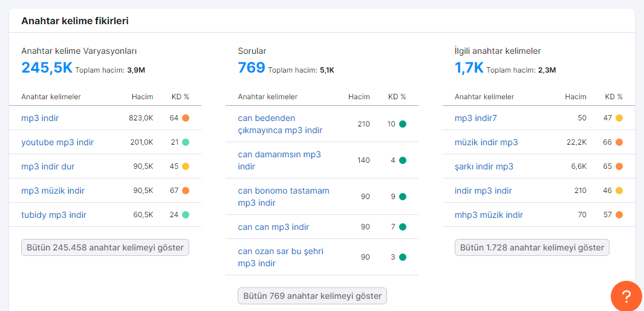Open the indir mp3 indir related keyword
Image resolution: width=644 pixels, height=311 pixels.
click(483, 191)
